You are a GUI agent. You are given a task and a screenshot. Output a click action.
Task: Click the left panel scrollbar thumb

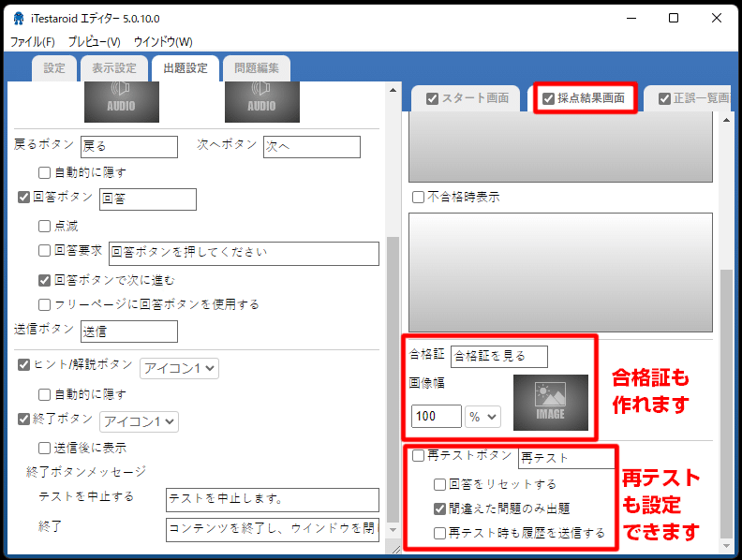pos(393,379)
